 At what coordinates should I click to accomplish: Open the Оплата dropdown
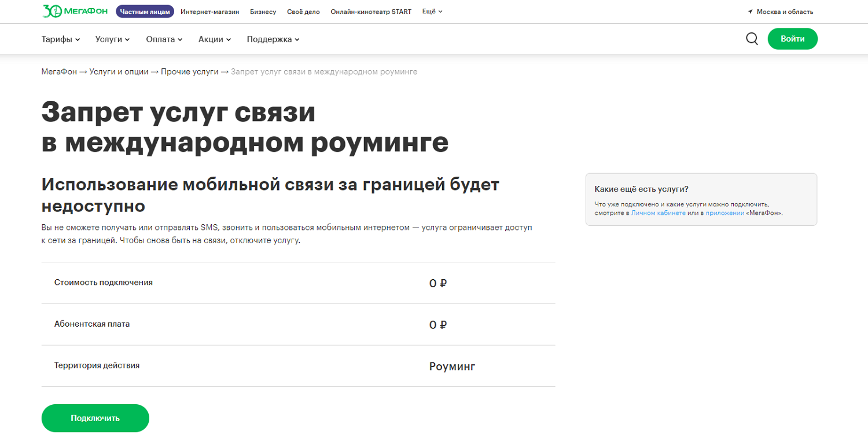click(164, 39)
